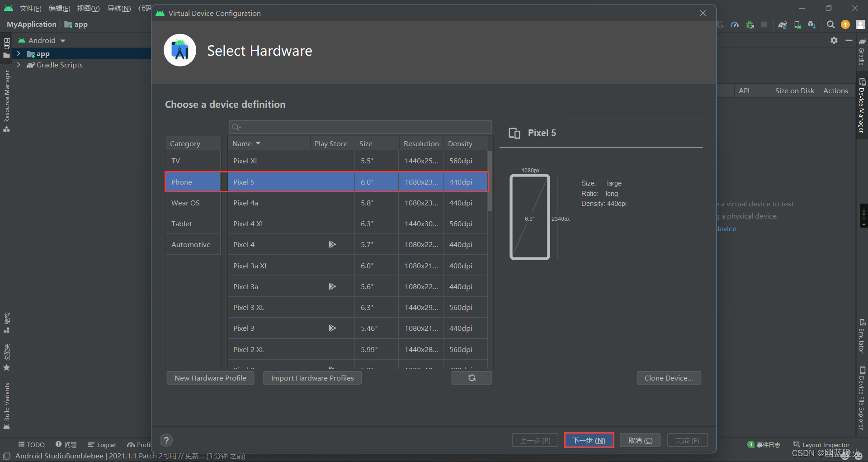Screen dimensions: 868x462
Task: Click Attach Debugger to Android Process icon
Action: (750, 24)
